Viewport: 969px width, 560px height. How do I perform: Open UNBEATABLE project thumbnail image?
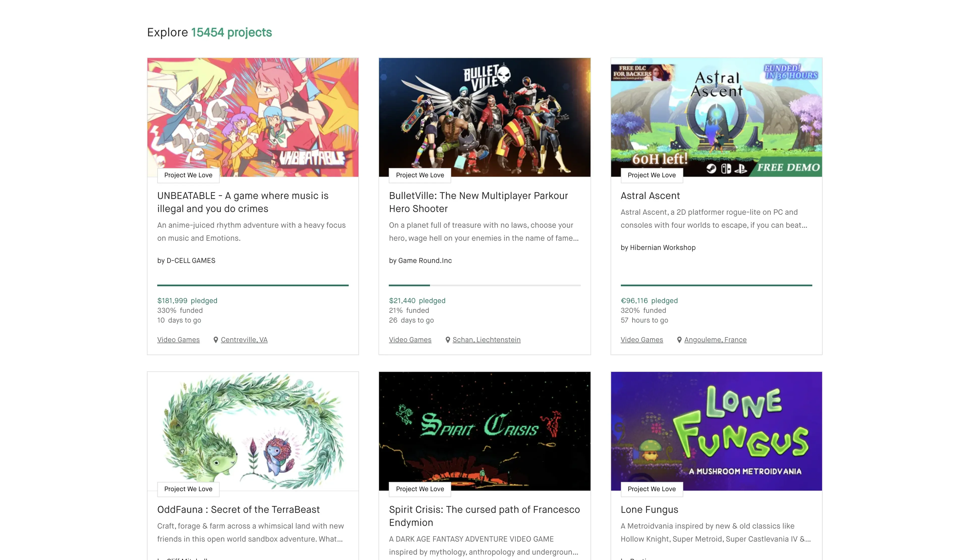(x=253, y=115)
